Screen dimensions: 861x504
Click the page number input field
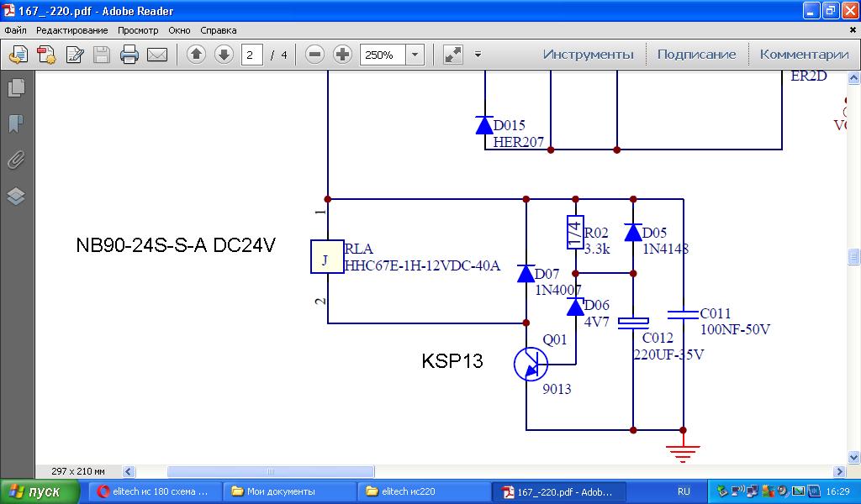point(252,55)
